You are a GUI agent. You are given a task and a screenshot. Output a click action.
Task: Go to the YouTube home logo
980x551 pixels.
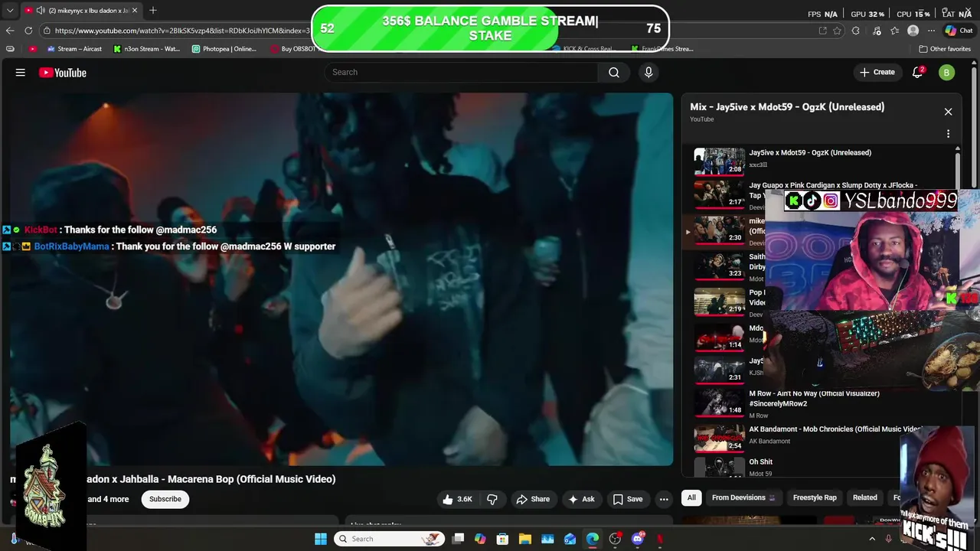[63, 73]
